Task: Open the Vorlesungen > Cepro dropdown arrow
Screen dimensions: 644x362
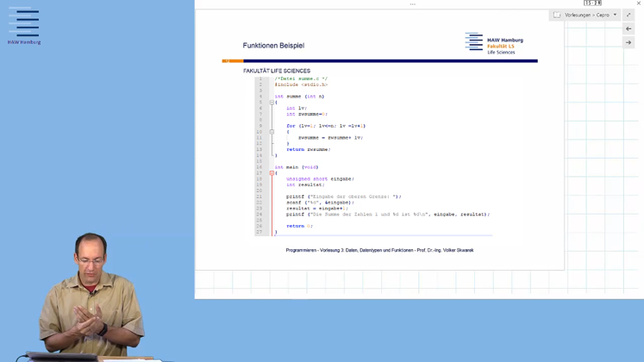Action: coord(615,15)
